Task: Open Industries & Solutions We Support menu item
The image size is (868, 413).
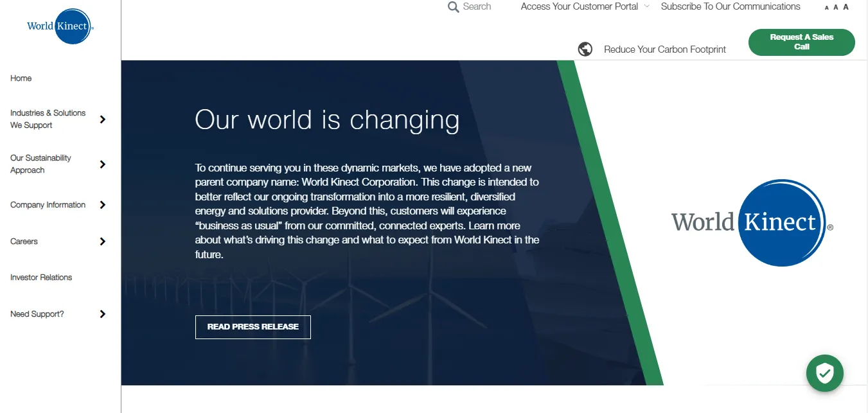Action: click(x=48, y=119)
